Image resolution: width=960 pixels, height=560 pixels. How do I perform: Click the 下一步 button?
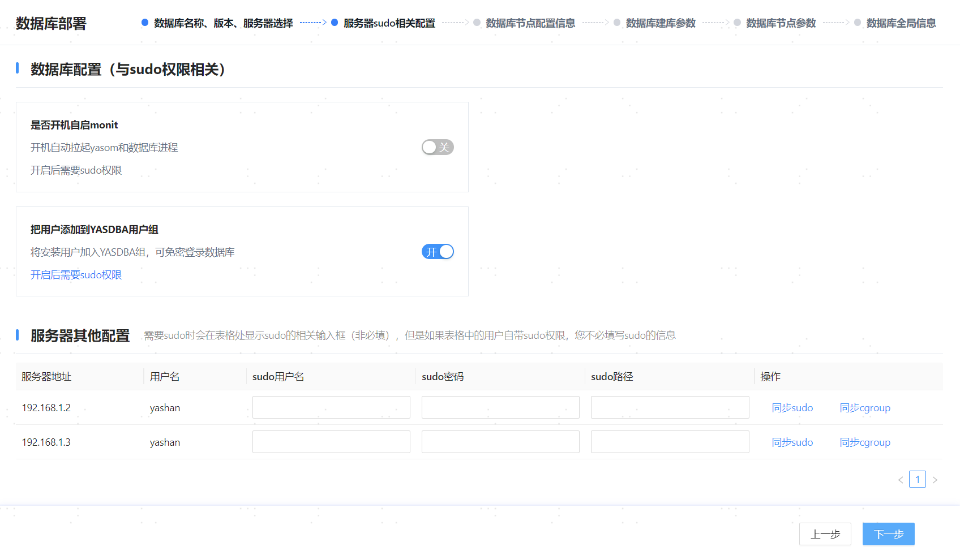[888, 533]
